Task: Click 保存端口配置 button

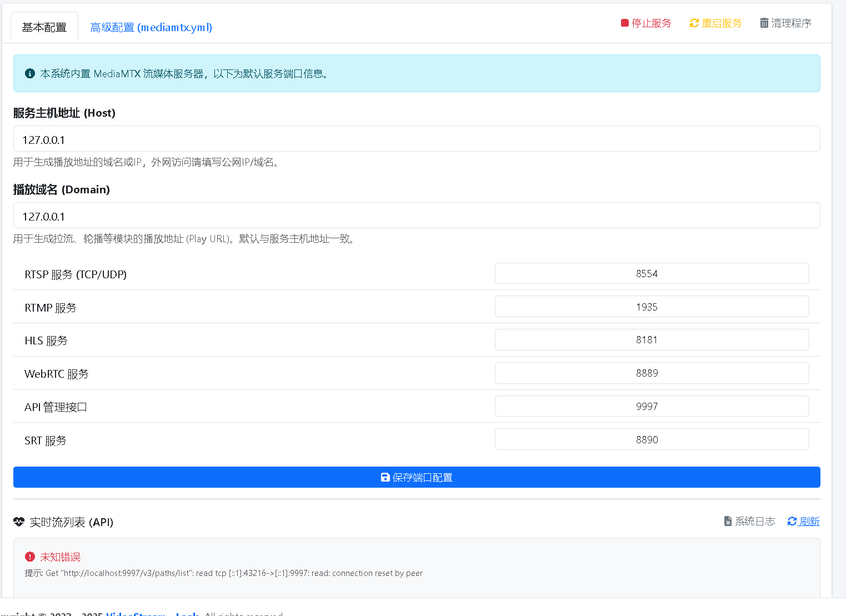Action: click(417, 477)
